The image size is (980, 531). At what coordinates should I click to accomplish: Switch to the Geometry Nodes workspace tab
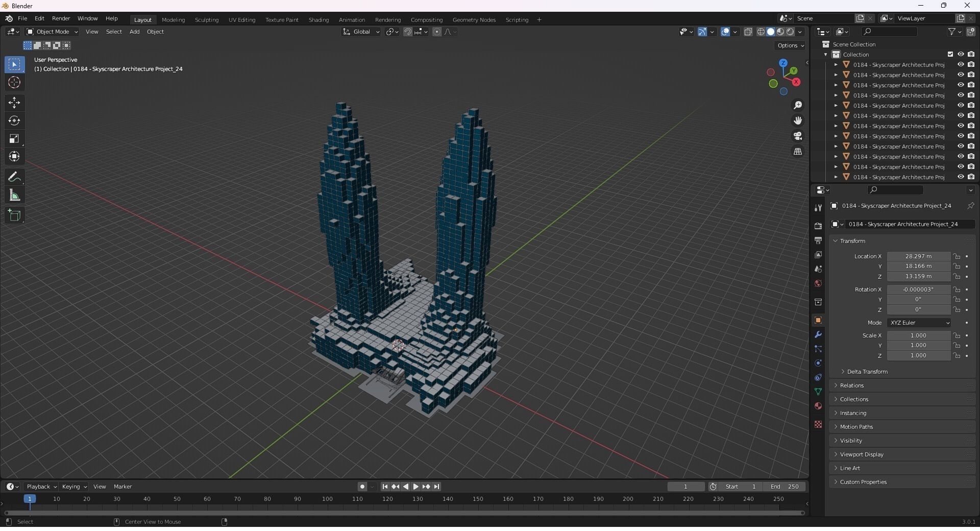pyautogui.click(x=474, y=20)
